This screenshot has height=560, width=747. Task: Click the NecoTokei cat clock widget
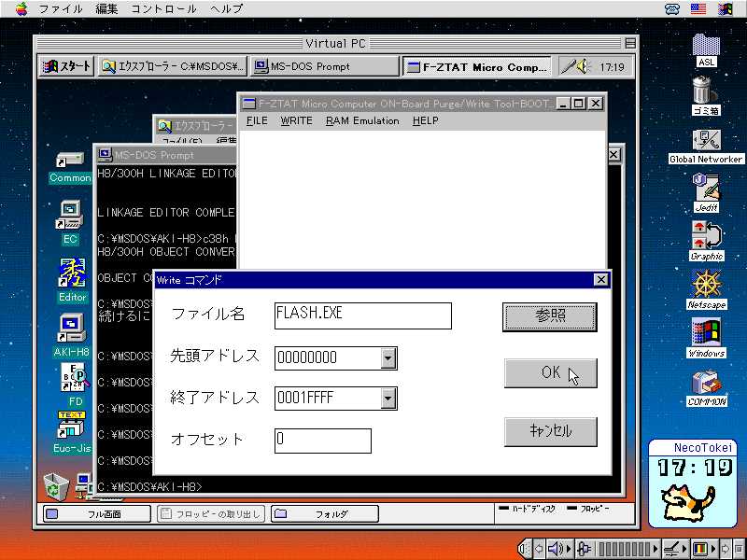click(693, 483)
